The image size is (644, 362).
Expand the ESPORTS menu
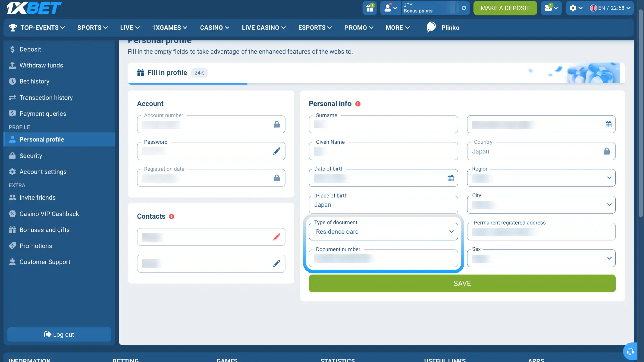[315, 28]
